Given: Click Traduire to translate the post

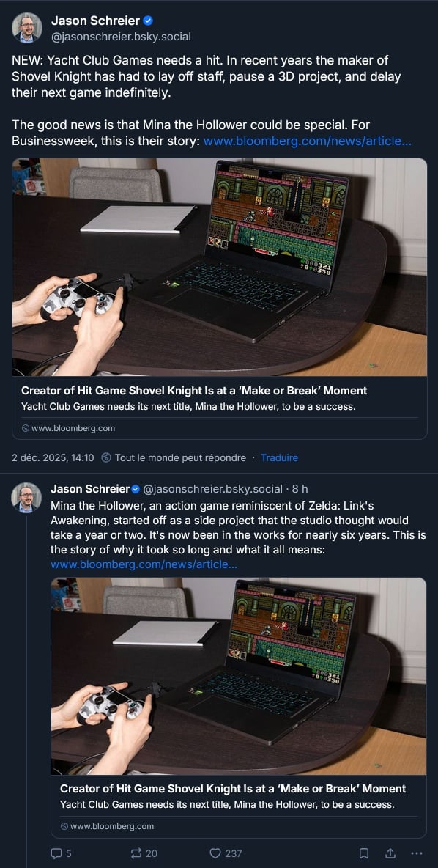Looking at the screenshot, I should (279, 457).
